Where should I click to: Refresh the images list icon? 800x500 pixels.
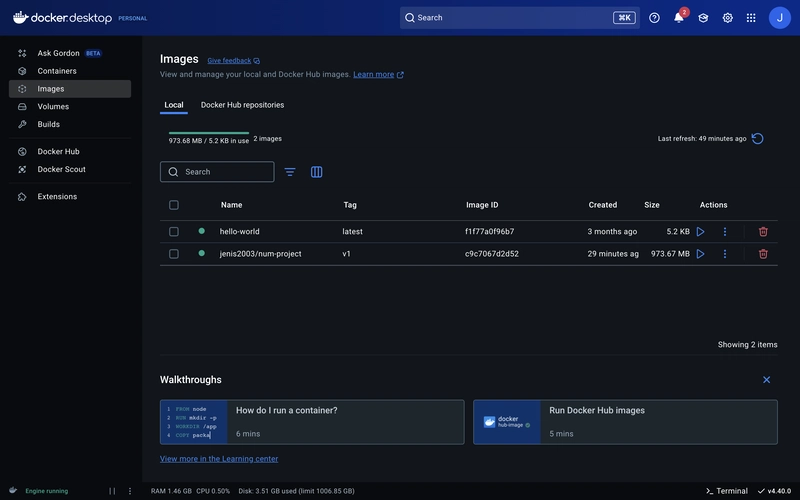coord(758,138)
